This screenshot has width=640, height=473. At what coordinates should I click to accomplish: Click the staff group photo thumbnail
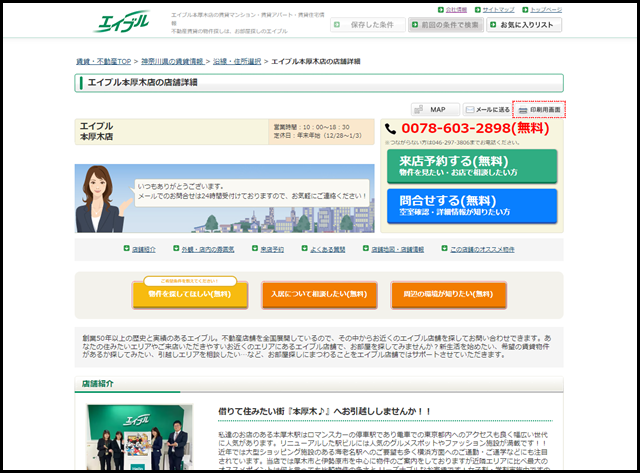(140, 437)
